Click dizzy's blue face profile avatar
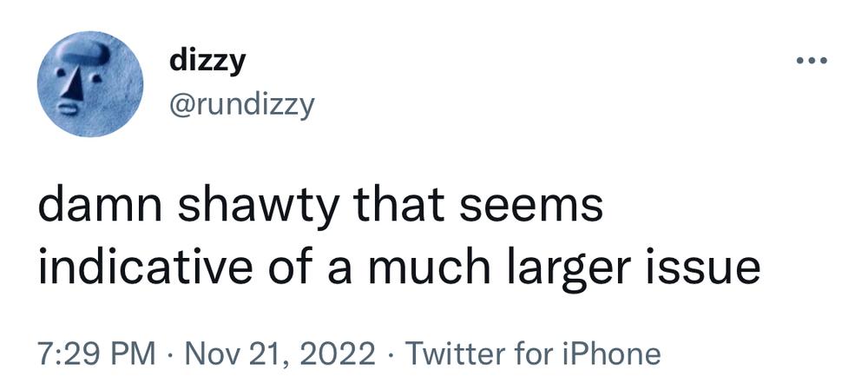868x390 pixels. pyautogui.click(x=90, y=84)
